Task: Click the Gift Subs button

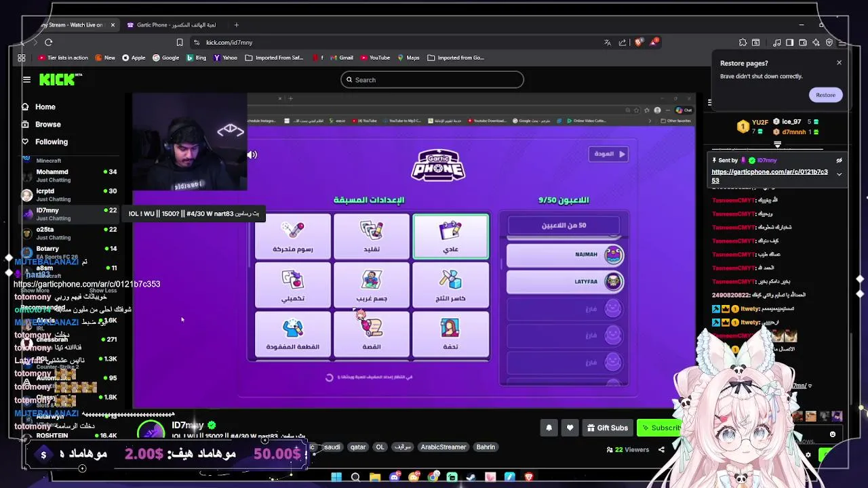Action: [607, 428]
